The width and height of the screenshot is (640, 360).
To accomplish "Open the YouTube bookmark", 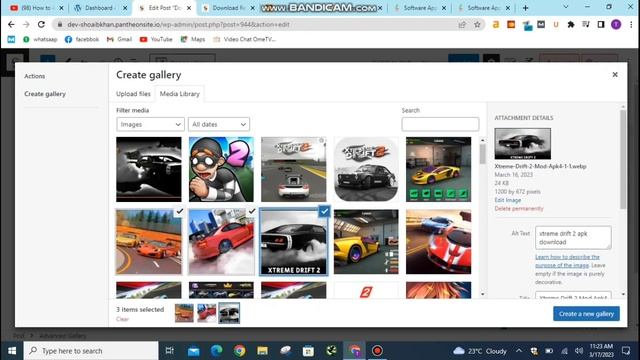I will 156,39.
